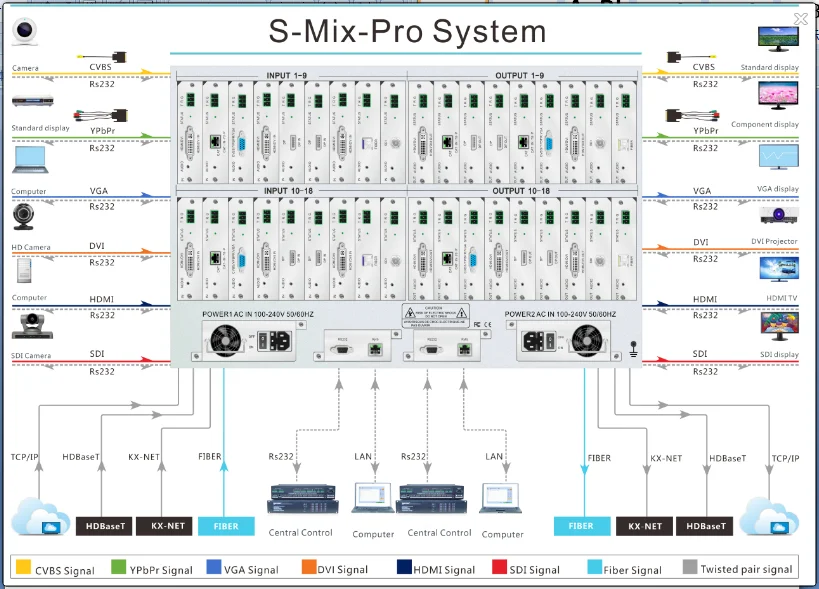Select the VGA display icon on the right
This screenshot has height=589, width=819.
tap(780, 156)
